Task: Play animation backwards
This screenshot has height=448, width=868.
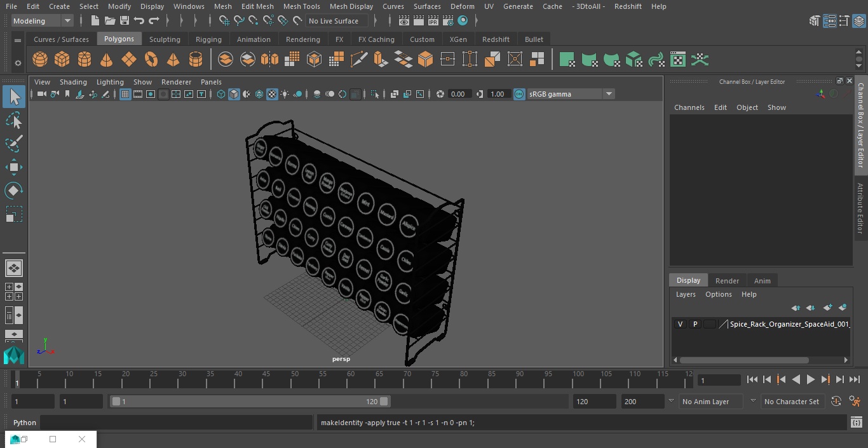Action: 796,379
